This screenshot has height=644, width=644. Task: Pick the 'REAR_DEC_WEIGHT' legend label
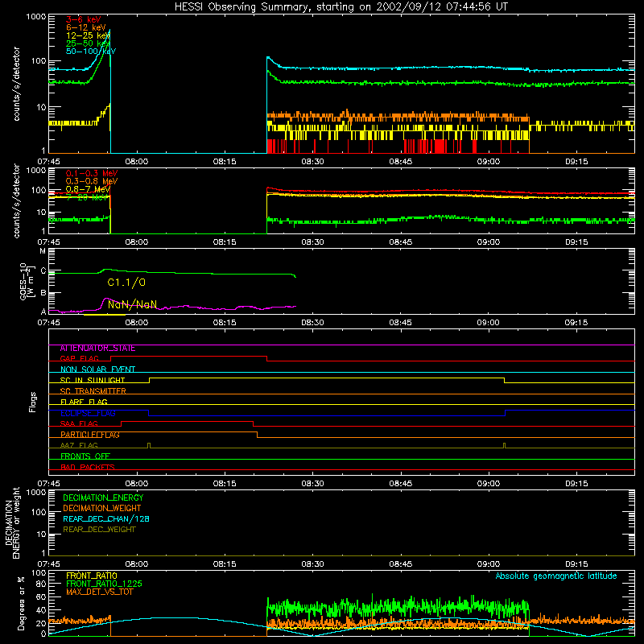click(99, 530)
